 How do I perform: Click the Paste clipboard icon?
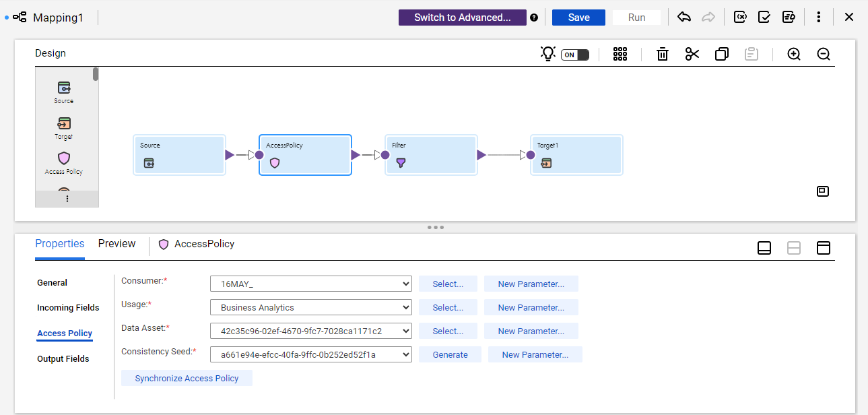[x=752, y=54]
